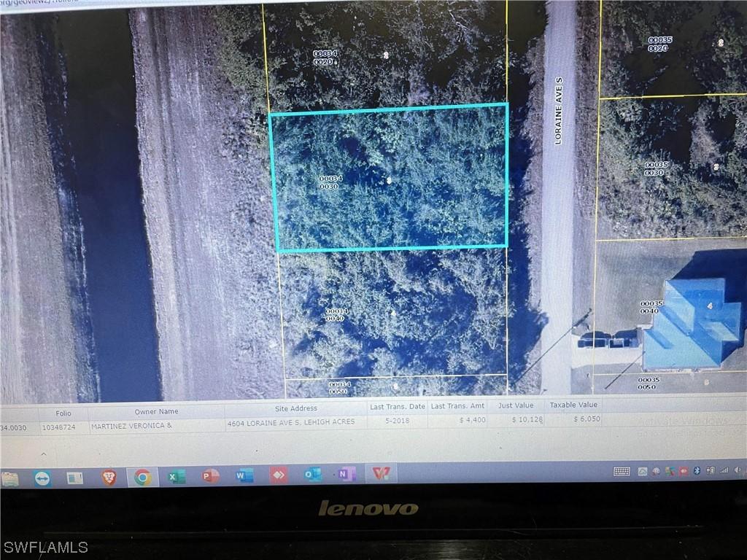Toggle the on-screen keyboard tray icon
This screenshot has width=747, height=560.
tap(622, 472)
